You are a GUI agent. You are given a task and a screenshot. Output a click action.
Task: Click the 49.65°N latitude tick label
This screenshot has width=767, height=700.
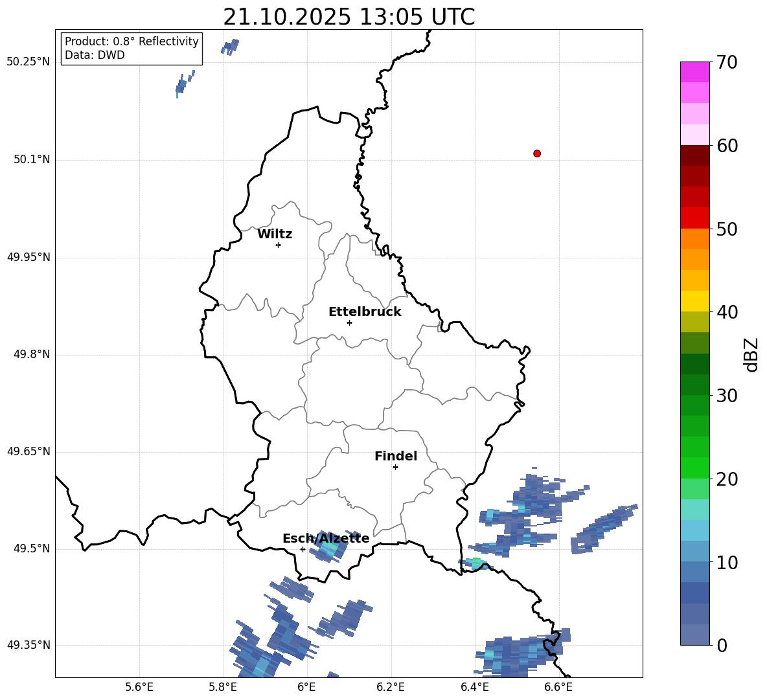tap(29, 451)
